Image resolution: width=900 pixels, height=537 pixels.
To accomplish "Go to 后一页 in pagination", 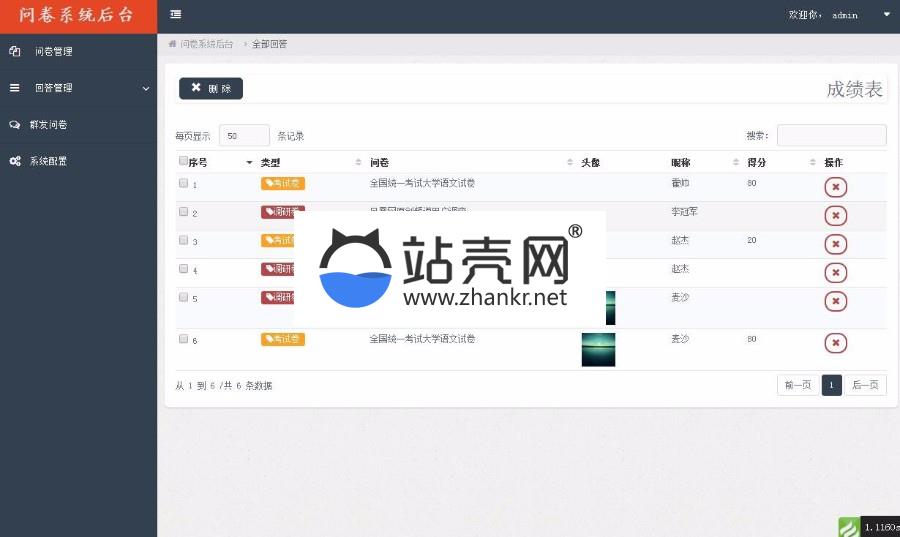I will pos(865,385).
